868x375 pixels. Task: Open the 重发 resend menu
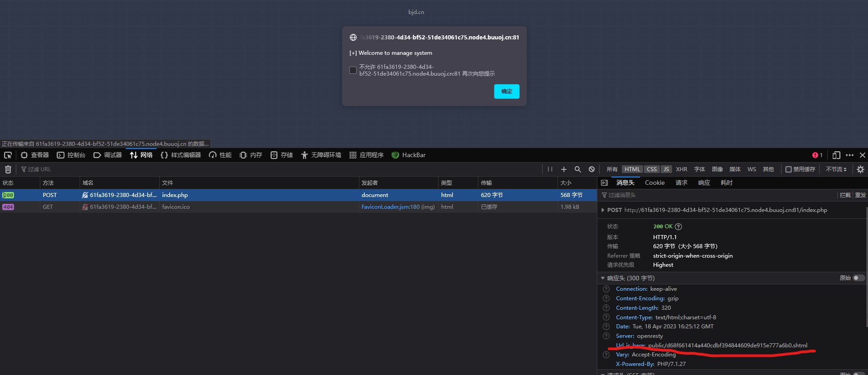[x=860, y=195]
